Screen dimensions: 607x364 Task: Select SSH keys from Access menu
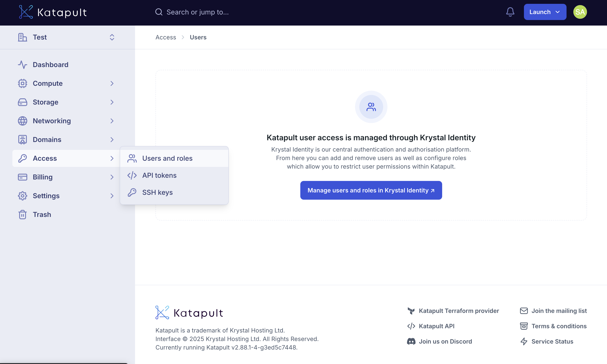[x=174, y=193]
